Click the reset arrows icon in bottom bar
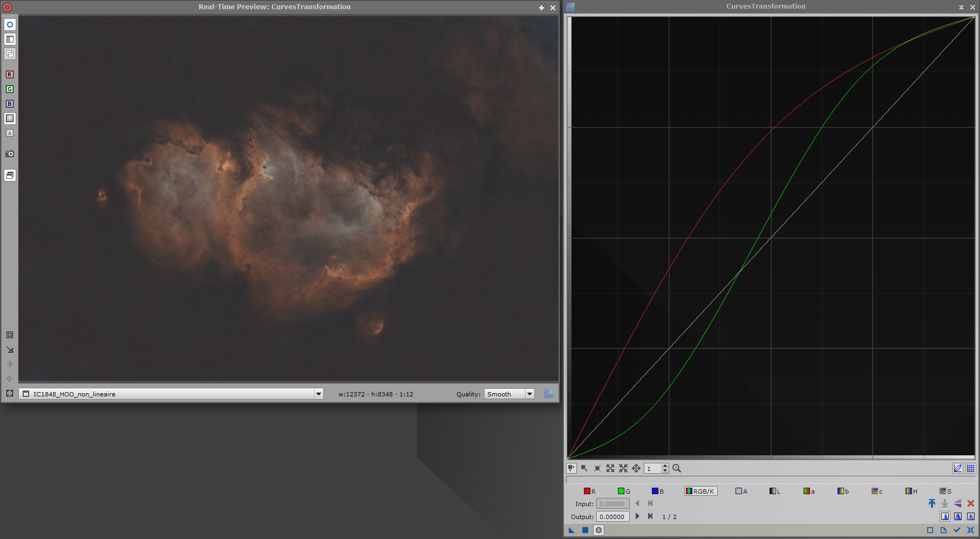Viewport: 980px width, 539px height. click(970, 530)
